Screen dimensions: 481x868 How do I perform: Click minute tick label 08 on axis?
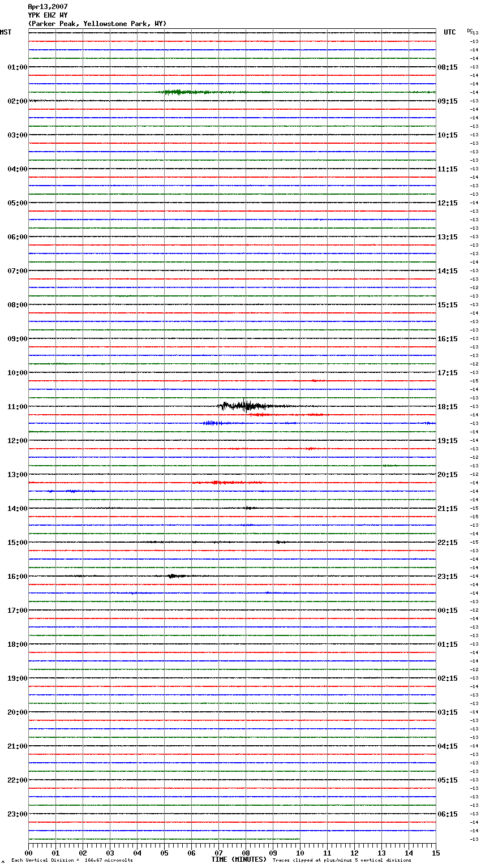pyautogui.click(x=246, y=853)
